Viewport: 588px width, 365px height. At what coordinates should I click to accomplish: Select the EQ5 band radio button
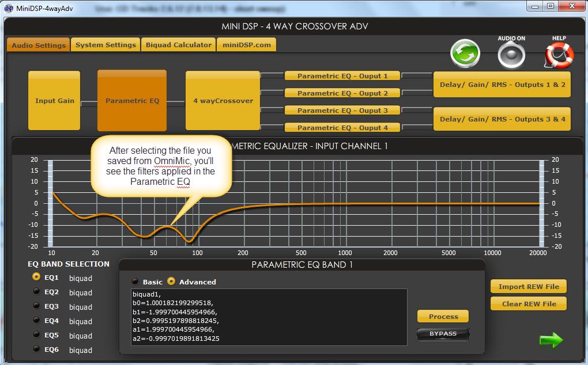[36, 334]
